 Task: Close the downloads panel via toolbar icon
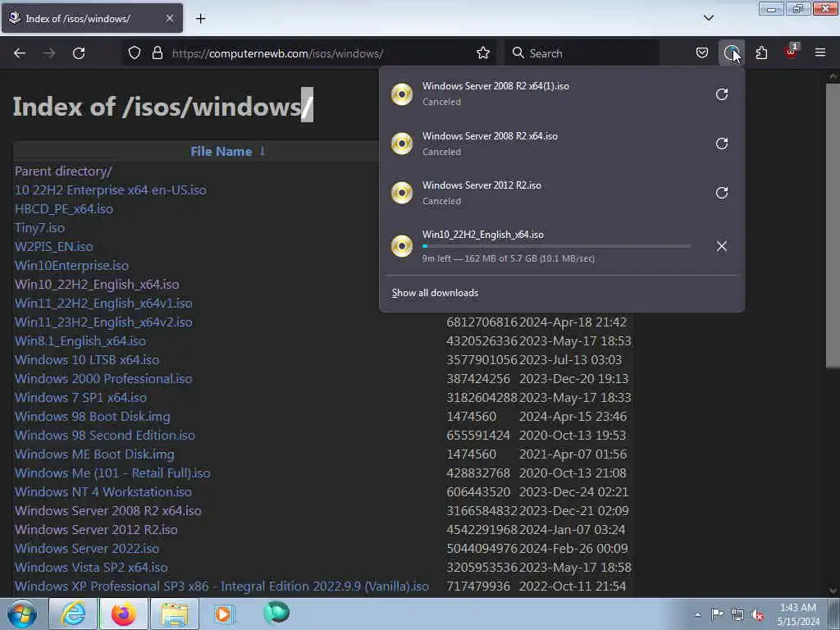[731, 53]
